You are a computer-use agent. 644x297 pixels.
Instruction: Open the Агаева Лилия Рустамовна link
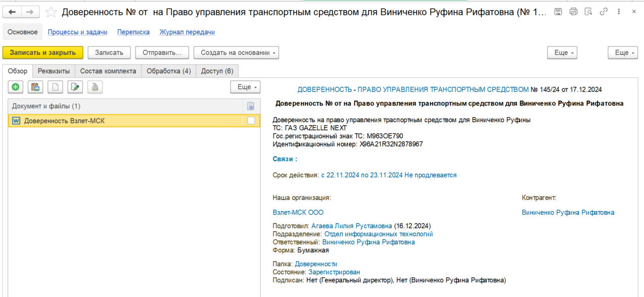click(x=352, y=226)
